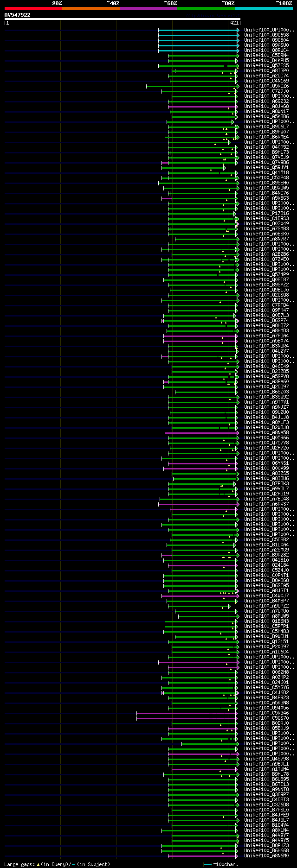Click the long purple alignment bar of C5K346
The image size is (297, 868).
(187, 713)
